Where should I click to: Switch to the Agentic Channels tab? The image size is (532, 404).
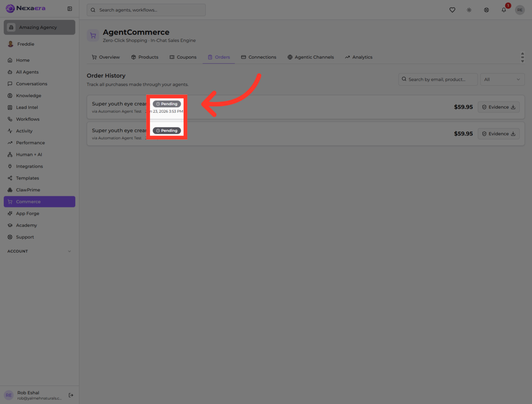[311, 57]
